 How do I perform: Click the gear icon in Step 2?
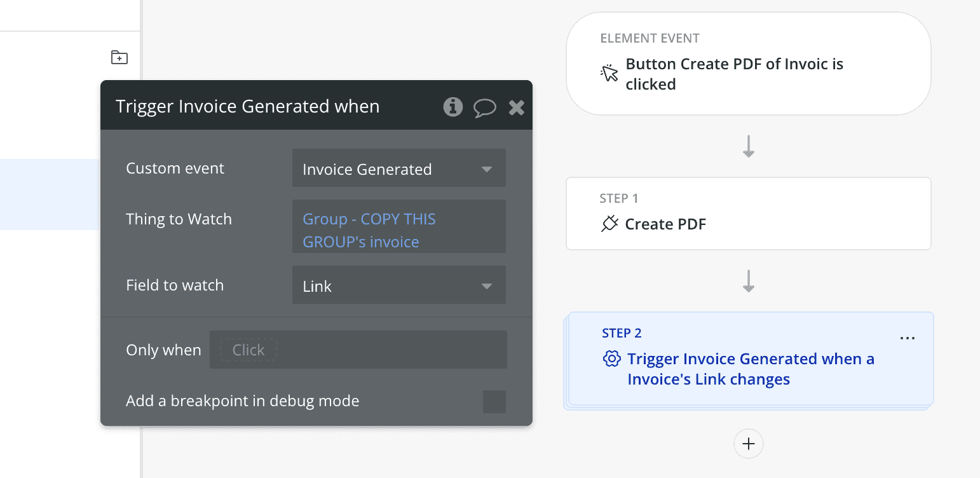click(611, 359)
